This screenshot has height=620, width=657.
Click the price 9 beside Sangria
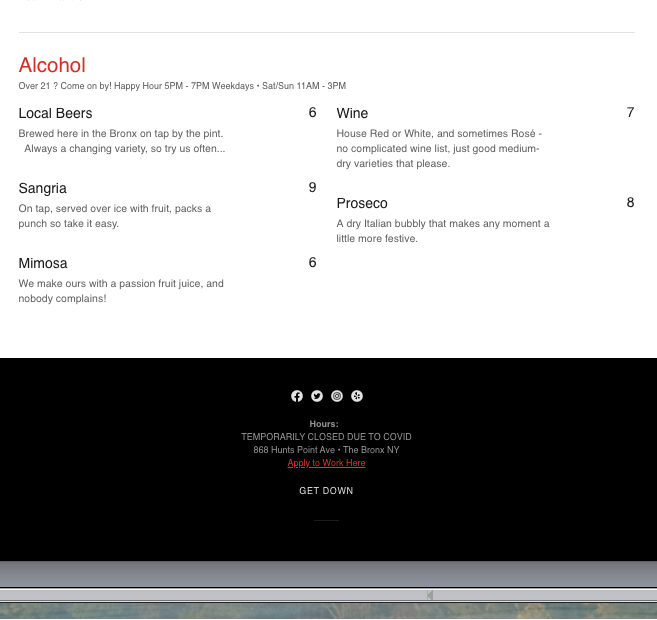[312, 188]
